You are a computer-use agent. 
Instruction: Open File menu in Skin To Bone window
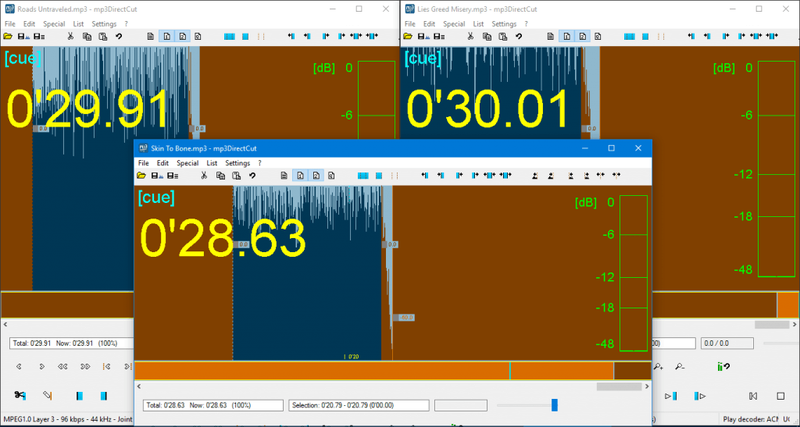pyautogui.click(x=143, y=163)
